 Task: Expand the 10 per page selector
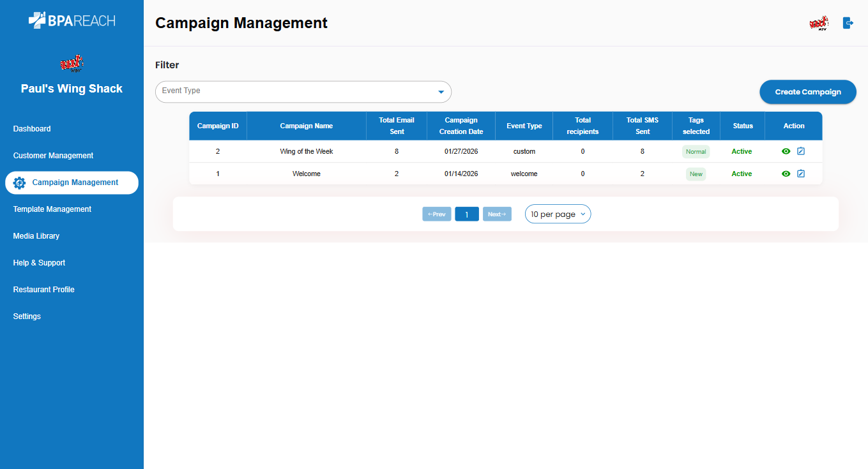tap(558, 214)
